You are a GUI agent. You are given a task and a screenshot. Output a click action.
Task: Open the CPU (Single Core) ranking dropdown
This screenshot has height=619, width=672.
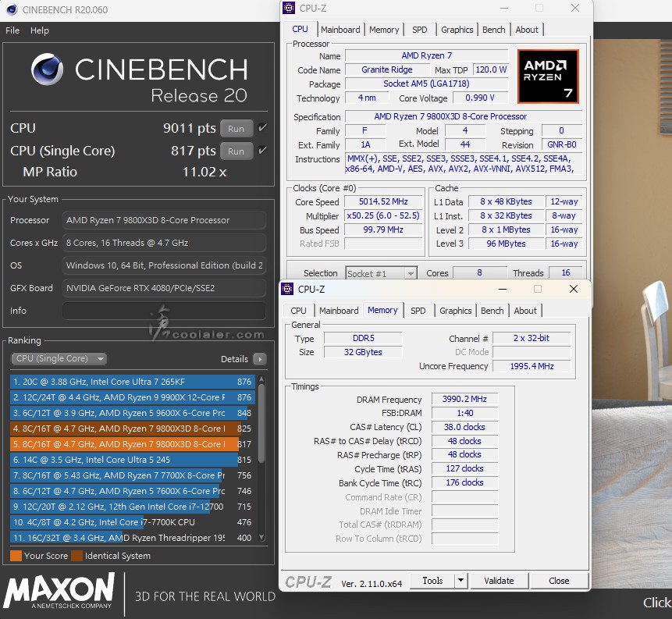click(59, 358)
